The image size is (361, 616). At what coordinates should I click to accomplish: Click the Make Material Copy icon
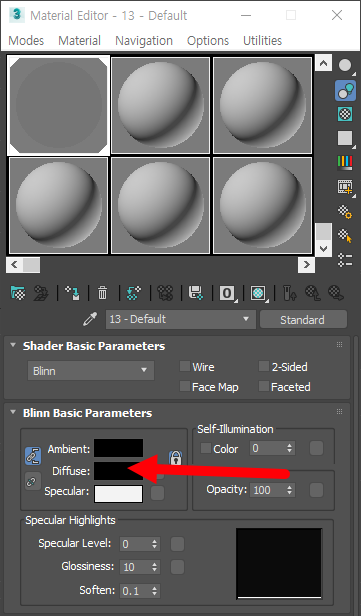pyautogui.click(x=134, y=293)
